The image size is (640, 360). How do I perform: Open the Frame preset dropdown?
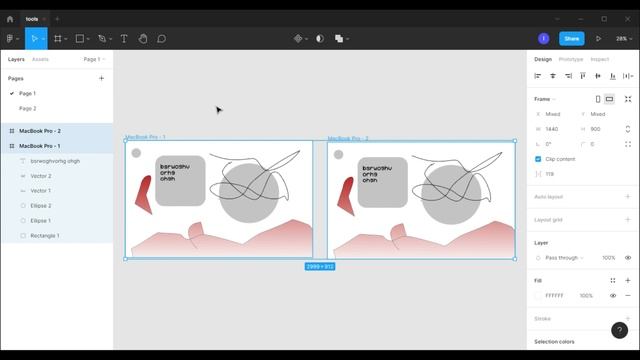pyautogui.click(x=545, y=99)
